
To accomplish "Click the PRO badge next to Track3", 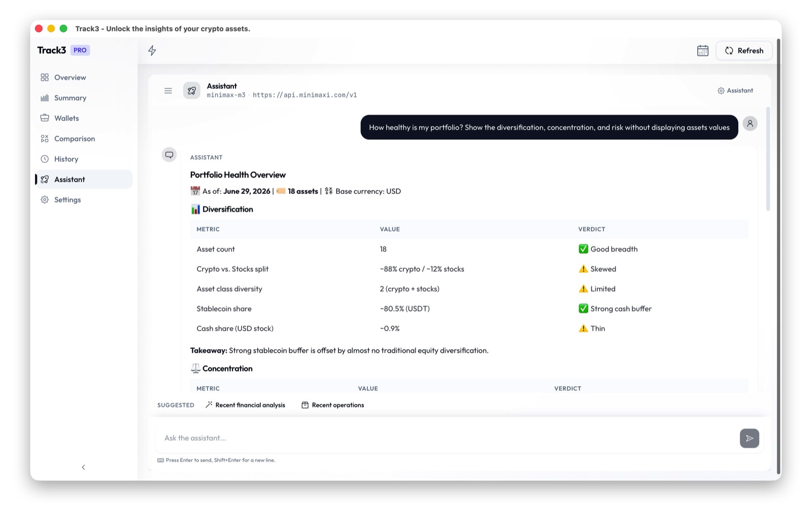I will [x=80, y=50].
